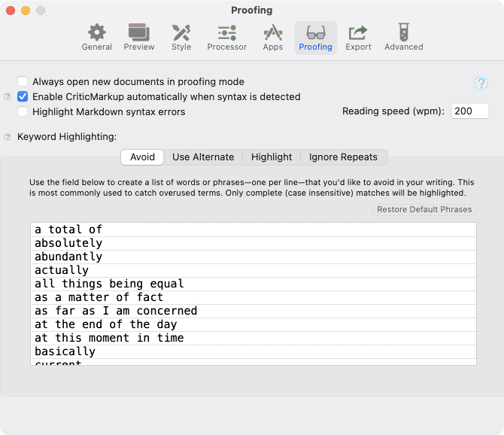Enable Always open new documents in proofing mode

pos(23,81)
